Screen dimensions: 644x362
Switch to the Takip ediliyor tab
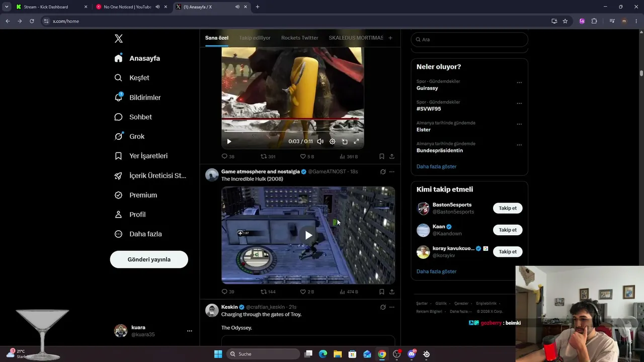point(255,38)
